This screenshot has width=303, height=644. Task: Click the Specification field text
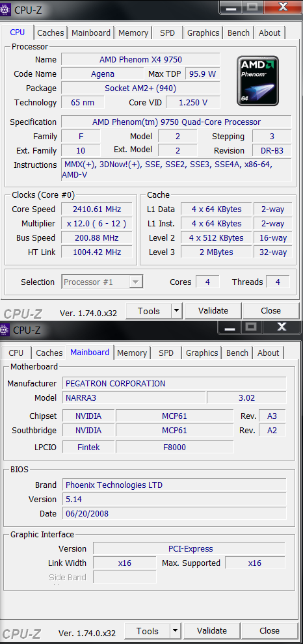pyautogui.click(x=176, y=122)
